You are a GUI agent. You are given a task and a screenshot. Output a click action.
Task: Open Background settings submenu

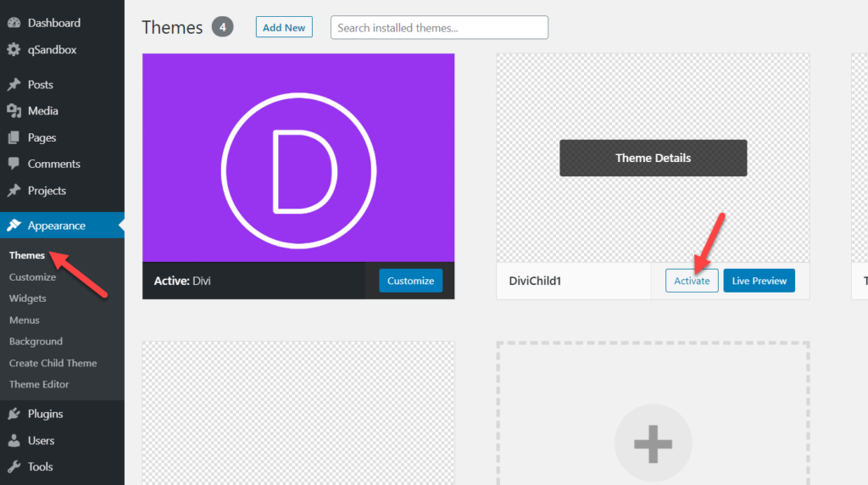click(x=36, y=342)
